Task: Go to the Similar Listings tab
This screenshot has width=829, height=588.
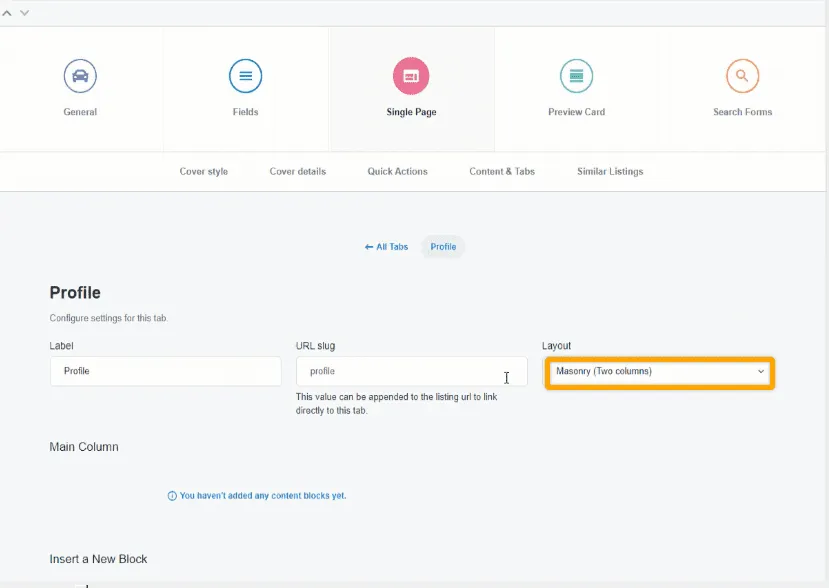Action: 610,172
